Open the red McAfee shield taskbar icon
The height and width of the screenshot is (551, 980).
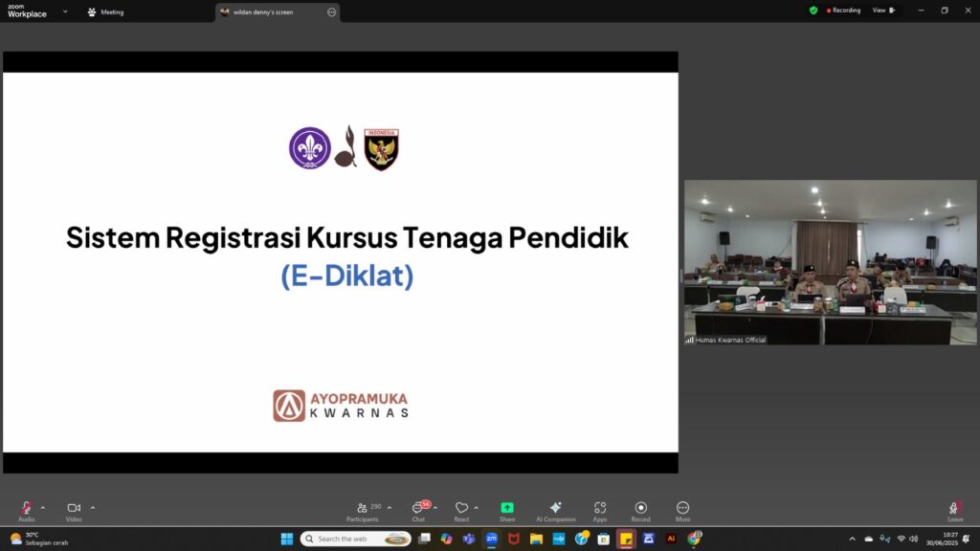[x=514, y=539]
